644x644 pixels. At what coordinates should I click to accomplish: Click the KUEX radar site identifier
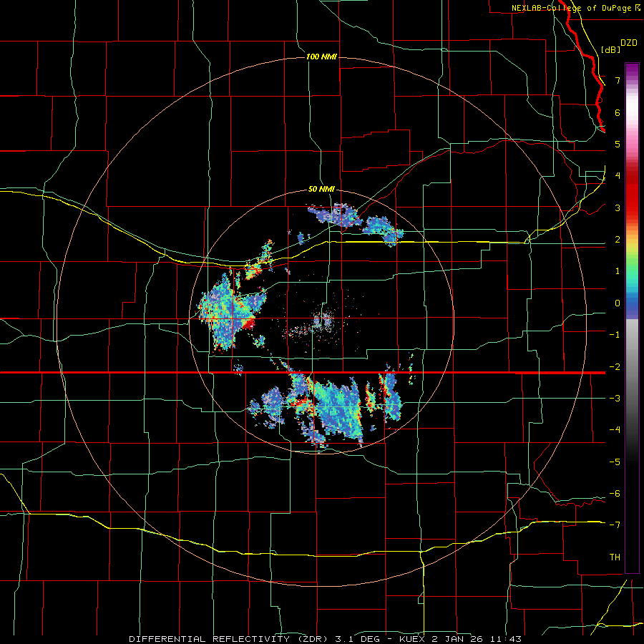[411, 639]
